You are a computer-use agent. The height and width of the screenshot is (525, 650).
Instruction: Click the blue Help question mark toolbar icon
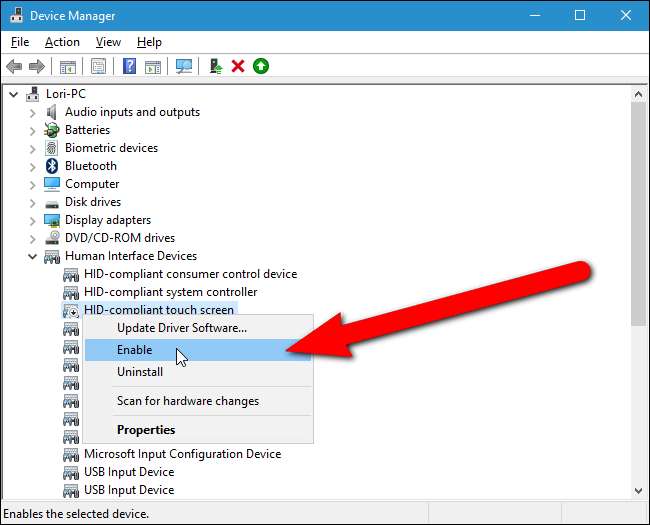tap(129, 66)
